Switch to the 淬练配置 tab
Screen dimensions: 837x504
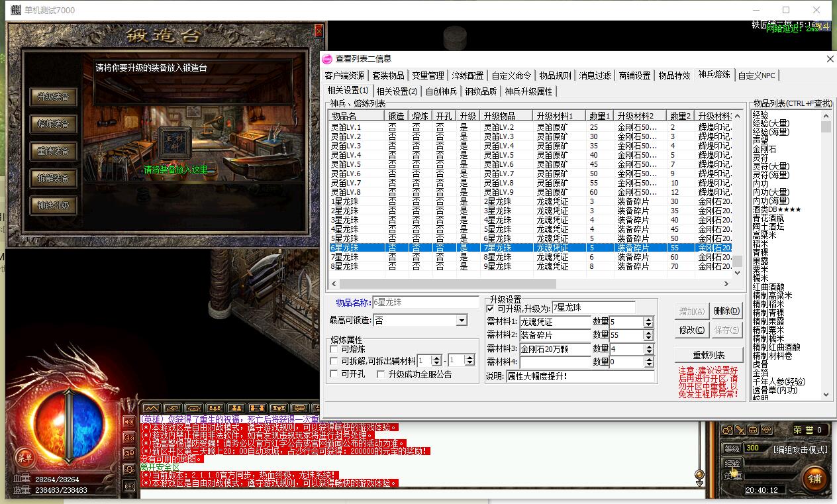(x=468, y=76)
